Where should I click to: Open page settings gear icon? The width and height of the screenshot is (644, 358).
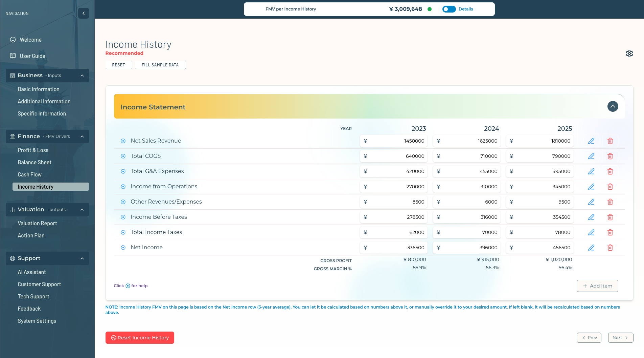pyautogui.click(x=629, y=54)
